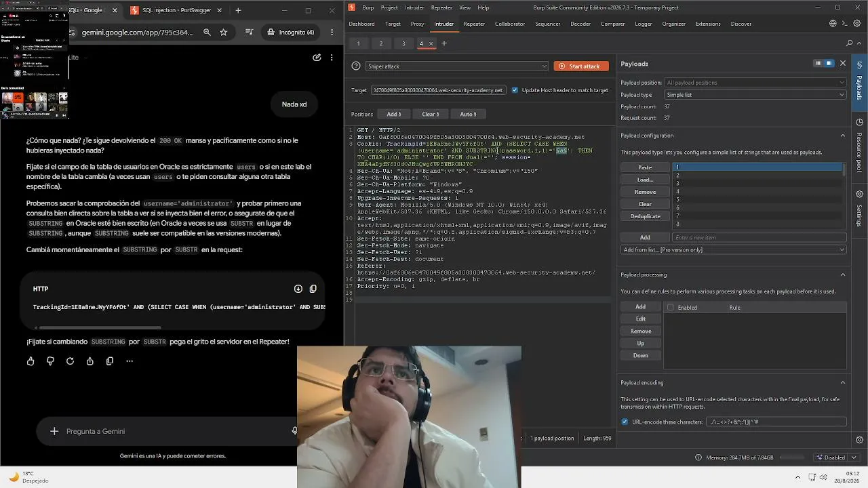Switch to the Repeater tab

tap(474, 24)
